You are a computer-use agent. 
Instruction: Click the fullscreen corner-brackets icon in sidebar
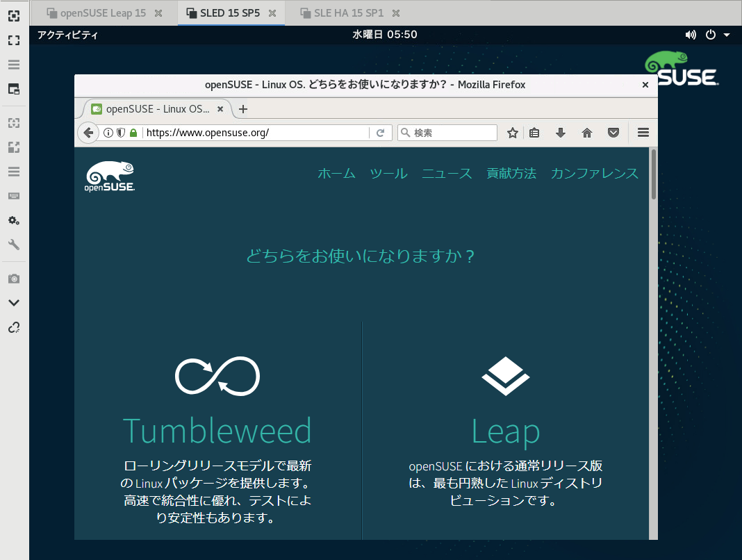pos(14,40)
